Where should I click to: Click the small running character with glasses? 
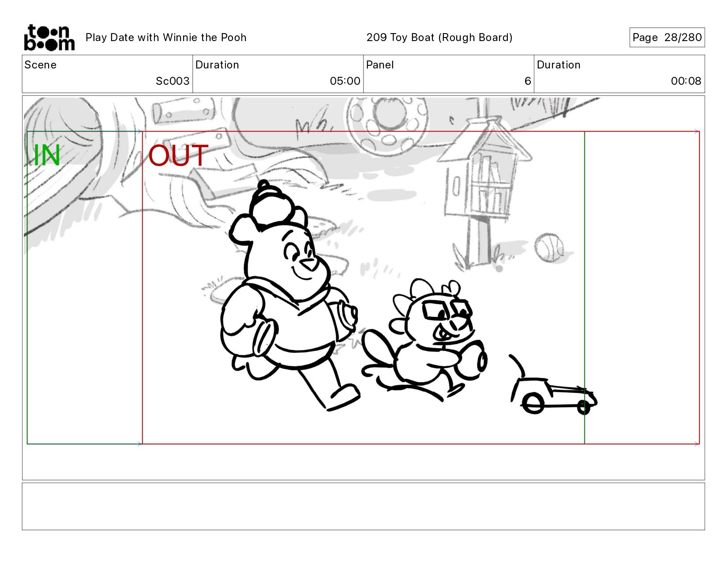pos(424,340)
